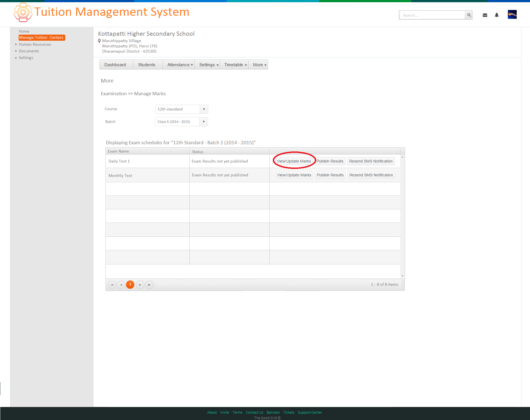This screenshot has width=530, height=420.
Task: Open the Terms footer link
Action: click(237, 413)
